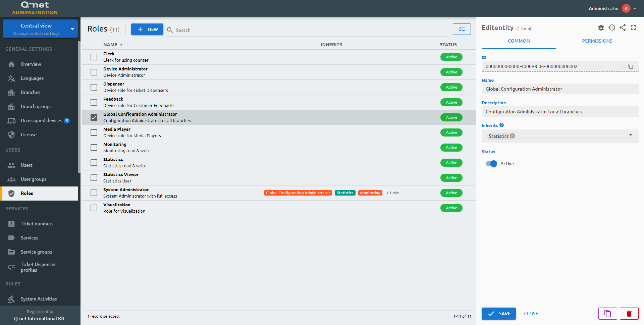Open Services in the sidebar
This screenshot has height=325, width=644.
(40, 238)
